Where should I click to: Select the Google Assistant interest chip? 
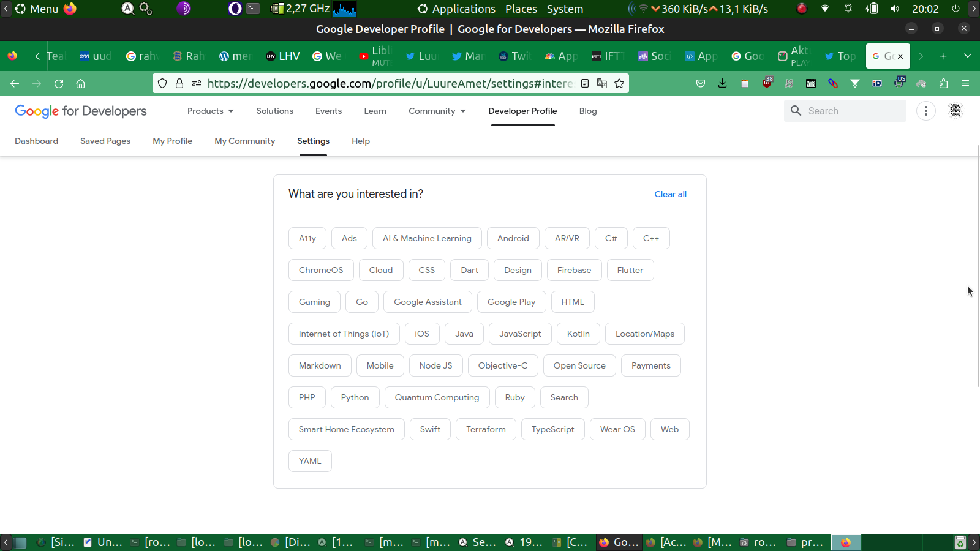(428, 302)
